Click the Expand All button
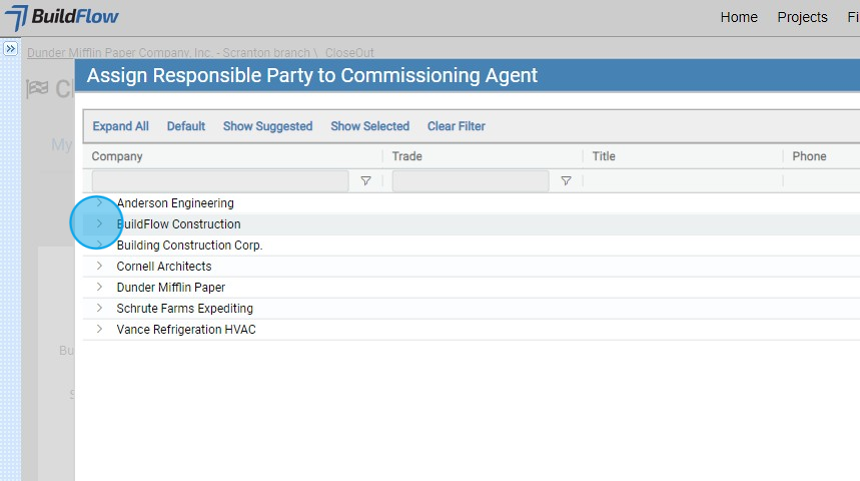 [120, 126]
